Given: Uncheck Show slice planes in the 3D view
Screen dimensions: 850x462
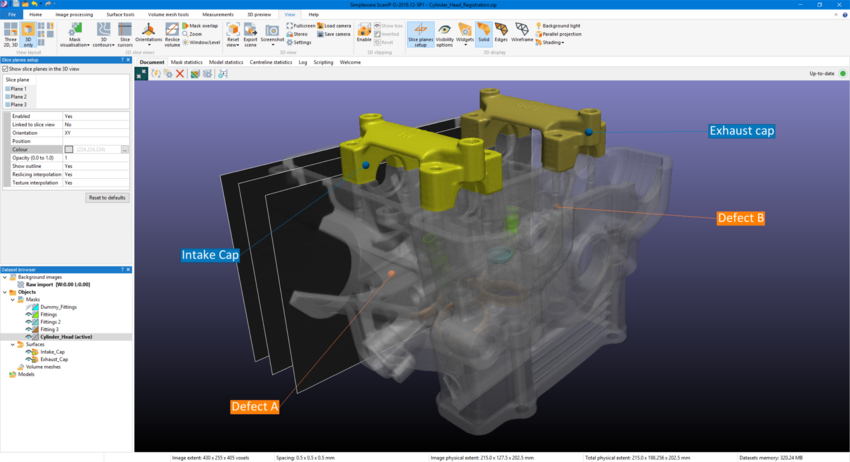Looking at the screenshot, I should click(5, 69).
